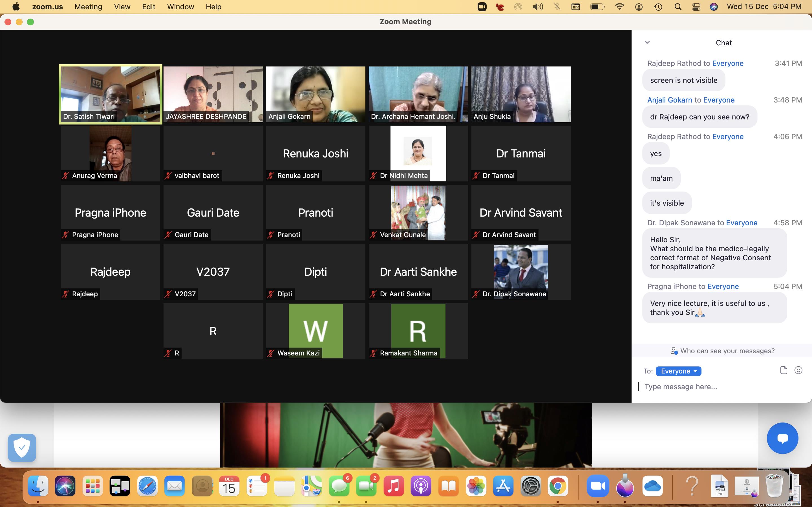The image size is (812, 507).
Task: Select Dr. Satish Tiwari video thumbnail
Action: pyautogui.click(x=111, y=94)
